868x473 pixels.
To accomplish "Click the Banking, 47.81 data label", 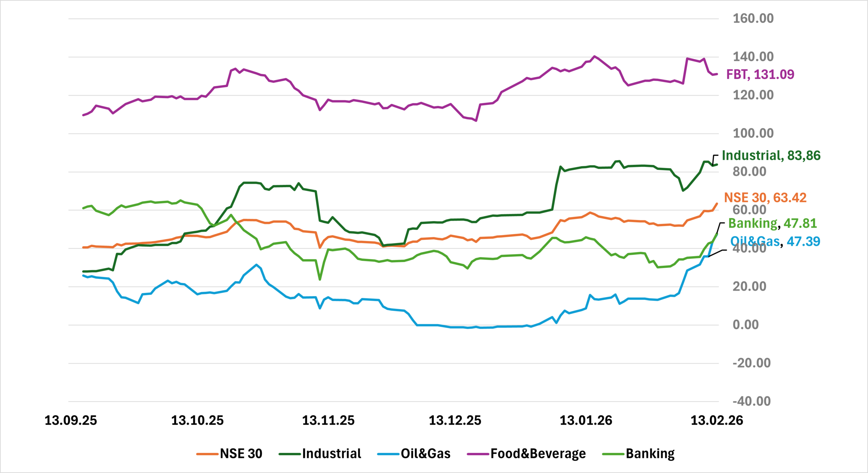I will [772, 224].
